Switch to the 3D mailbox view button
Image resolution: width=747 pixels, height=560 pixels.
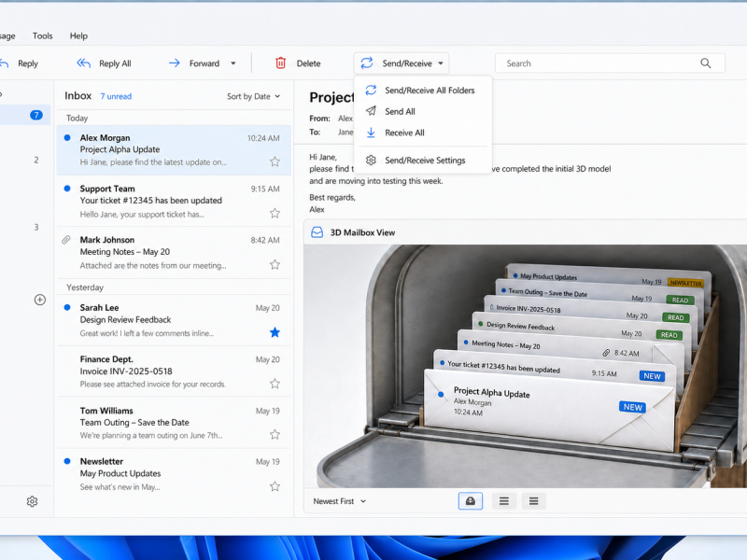pos(471,501)
